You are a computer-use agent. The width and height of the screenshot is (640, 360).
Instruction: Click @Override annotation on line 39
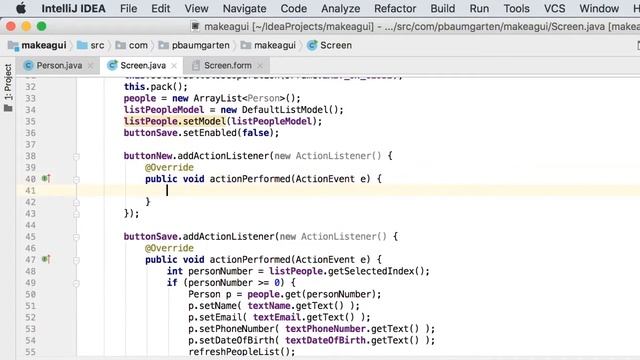169,167
